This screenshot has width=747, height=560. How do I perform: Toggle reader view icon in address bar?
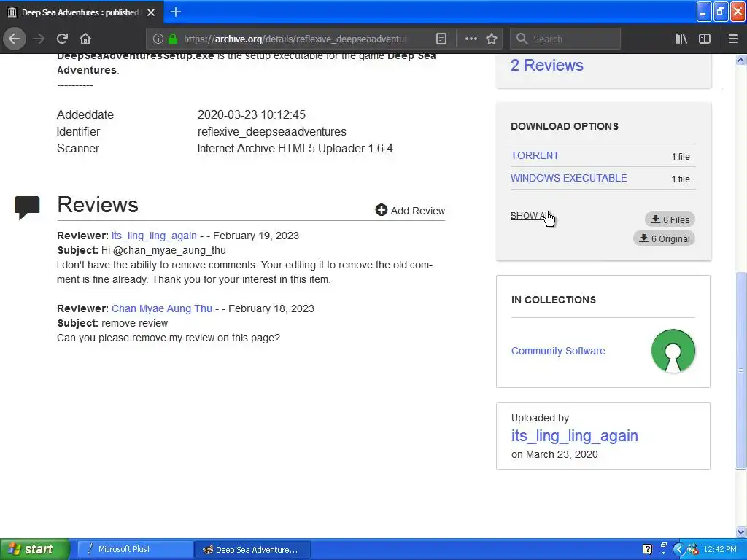(441, 39)
